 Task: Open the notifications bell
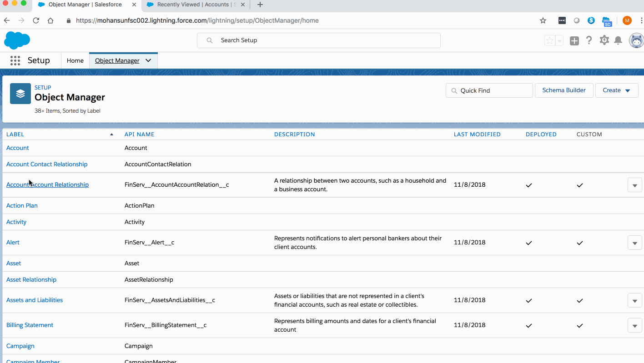(618, 40)
